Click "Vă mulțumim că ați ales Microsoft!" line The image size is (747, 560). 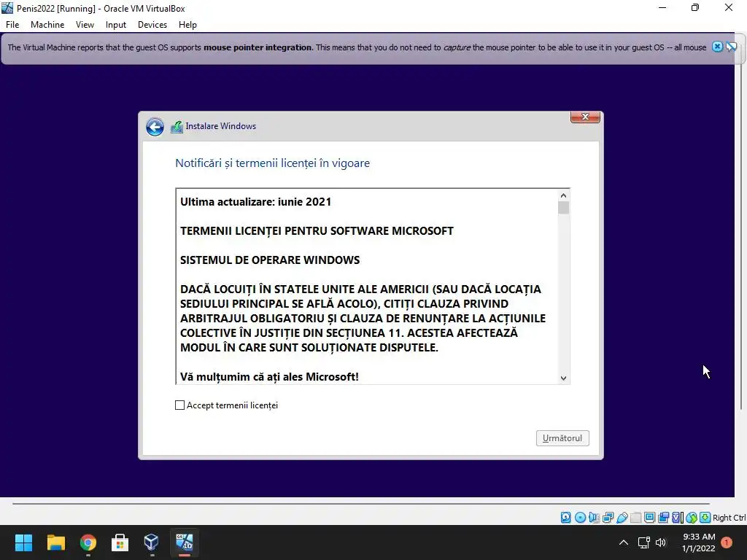(270, 377)
